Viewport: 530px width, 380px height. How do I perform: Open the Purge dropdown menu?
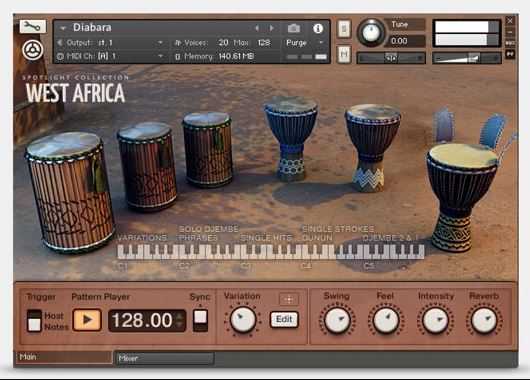pyautogui.click(x=305, y=43)
